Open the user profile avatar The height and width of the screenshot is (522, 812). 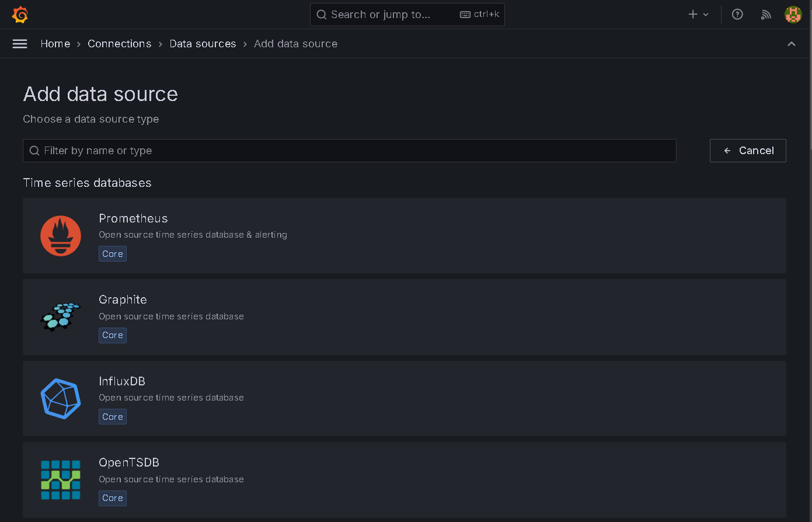[793, 15]
